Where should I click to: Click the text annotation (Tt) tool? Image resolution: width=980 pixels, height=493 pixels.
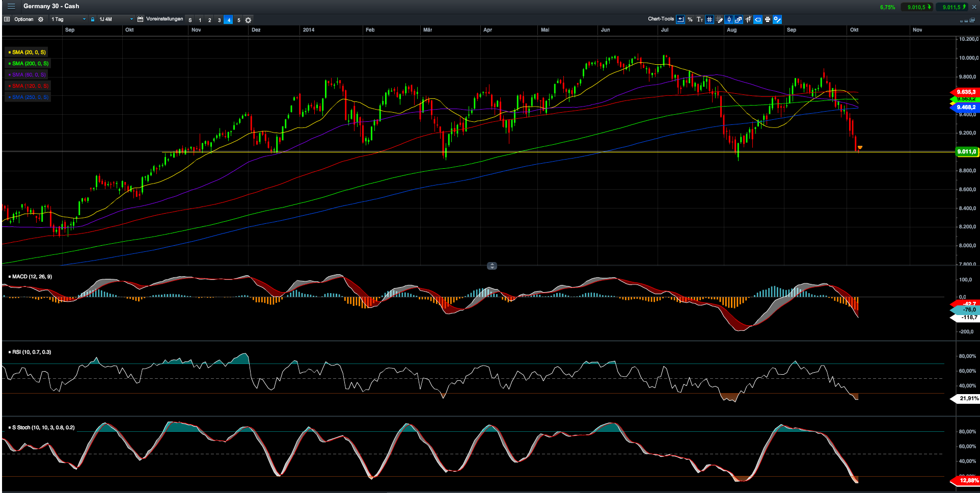[x=700, y=20]
